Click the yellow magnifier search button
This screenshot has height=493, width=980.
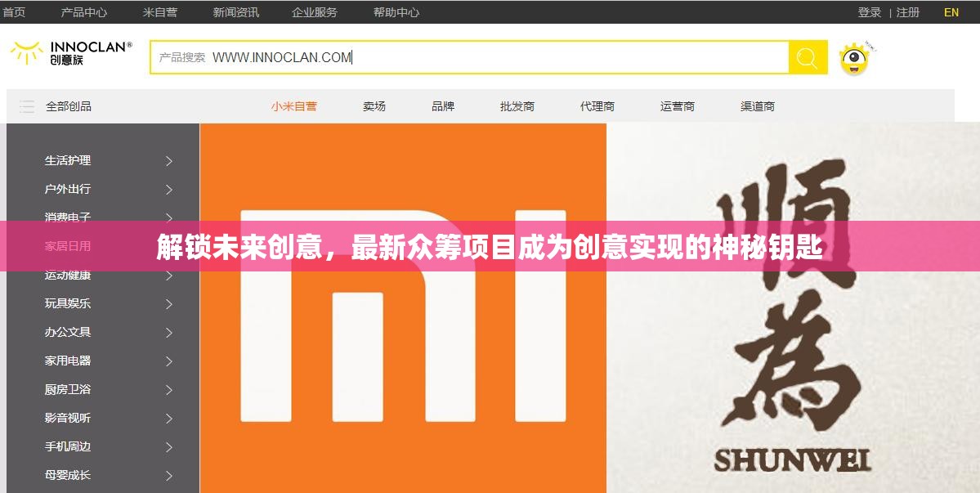click(808, 57)
